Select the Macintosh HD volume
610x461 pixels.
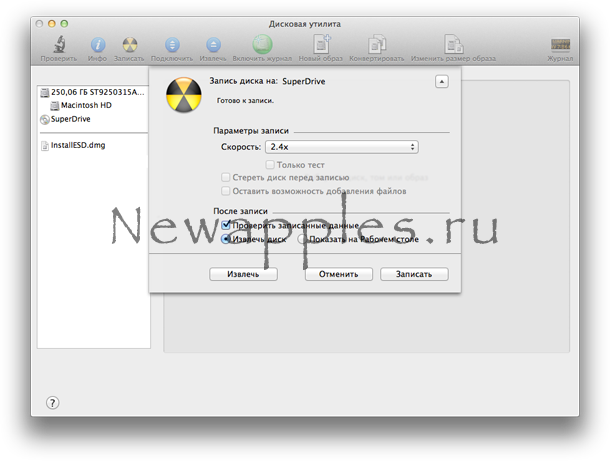click(81, 105)
